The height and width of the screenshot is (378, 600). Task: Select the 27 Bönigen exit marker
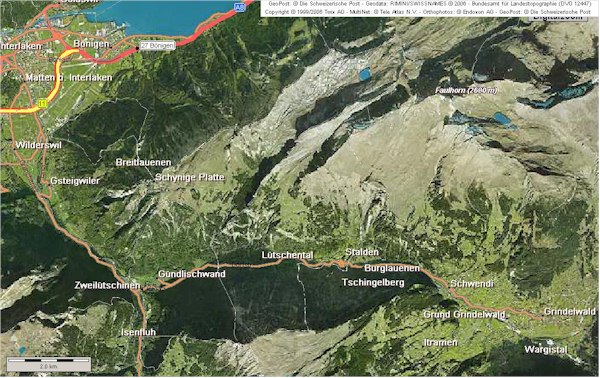(157, 46)
